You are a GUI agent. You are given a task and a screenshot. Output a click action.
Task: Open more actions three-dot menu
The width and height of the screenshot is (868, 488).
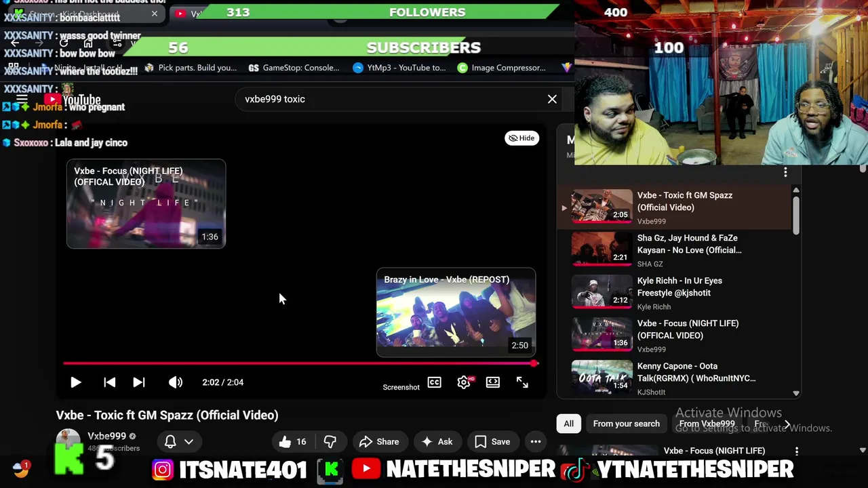click(x=536, y=442)
